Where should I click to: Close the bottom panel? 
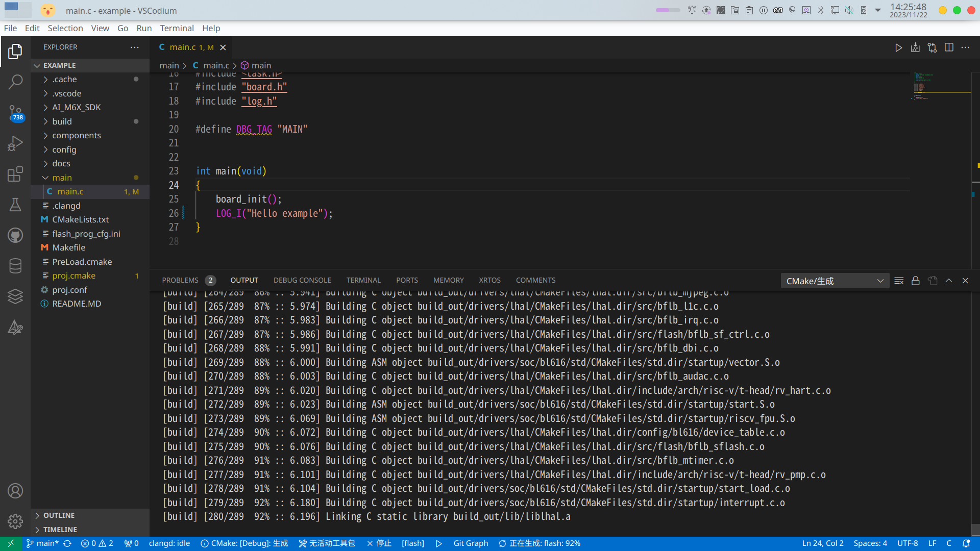coord(965,281)
